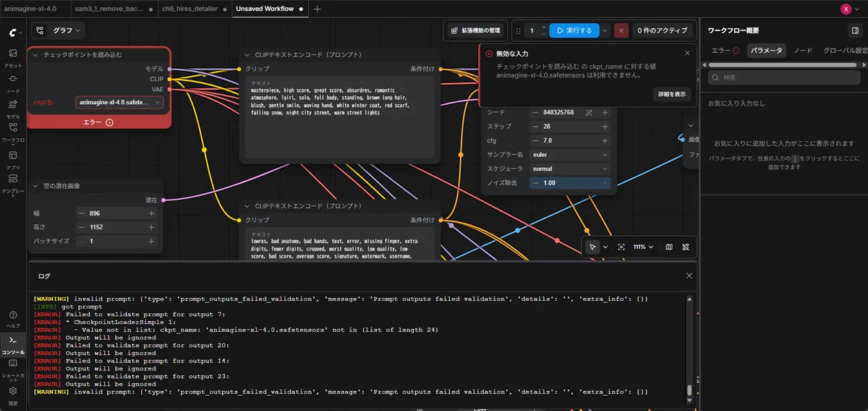Toggle the Console (コンソール) panel in sidebar
The image size is (868, 411).
pyautogui.click(x=13, y=344)
